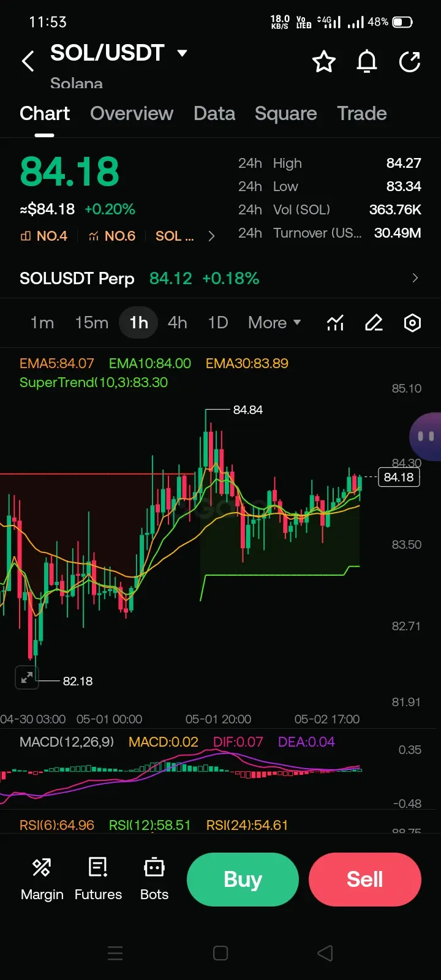The image size is (441, 980).
Task: Expand More timeframe options
Action: [274, 323]
